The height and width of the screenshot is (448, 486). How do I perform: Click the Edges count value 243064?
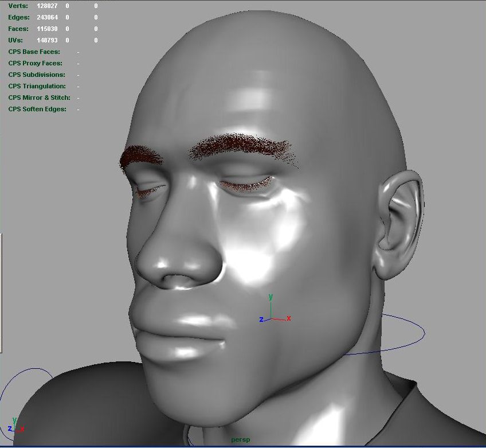[x=47, y=17]
